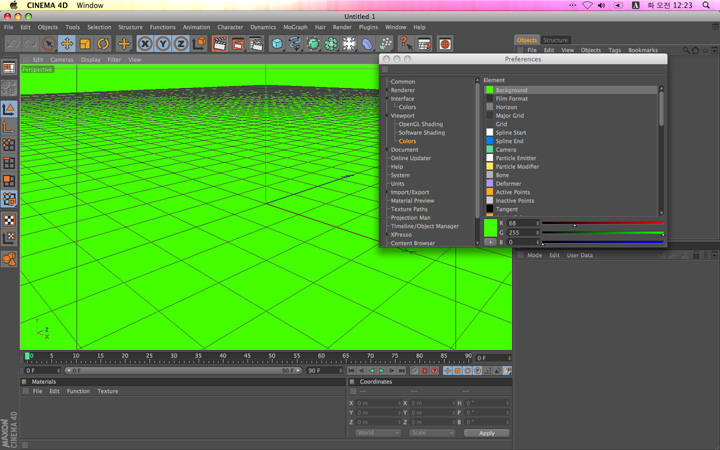Open the Render menu
This screenshot has width=720, height=450.
point(342,27)
